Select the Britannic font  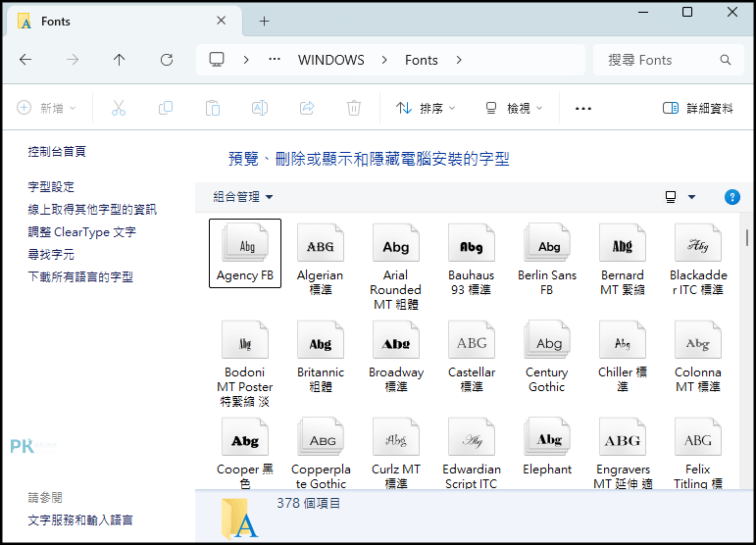click(x=320, y=358)
